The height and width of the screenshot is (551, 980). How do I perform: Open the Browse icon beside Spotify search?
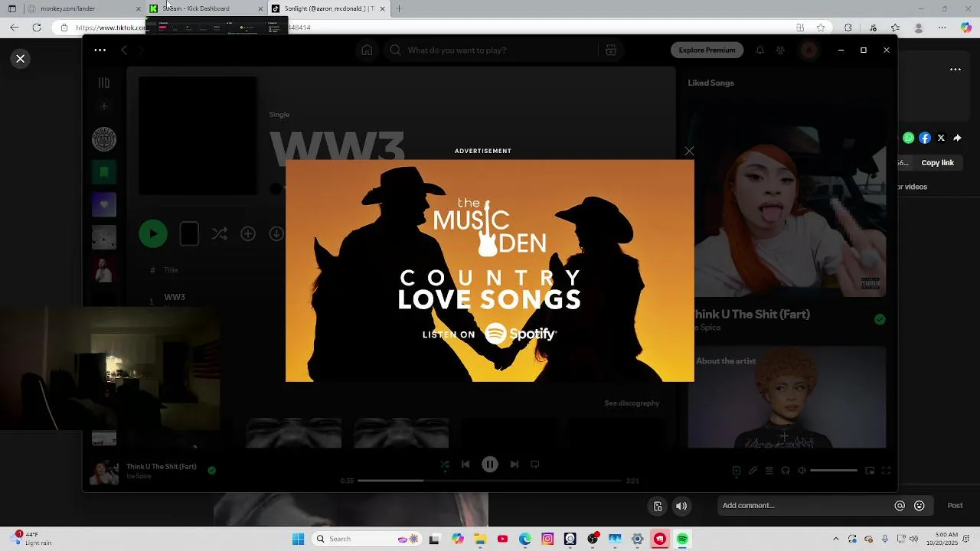click(611, 50)
